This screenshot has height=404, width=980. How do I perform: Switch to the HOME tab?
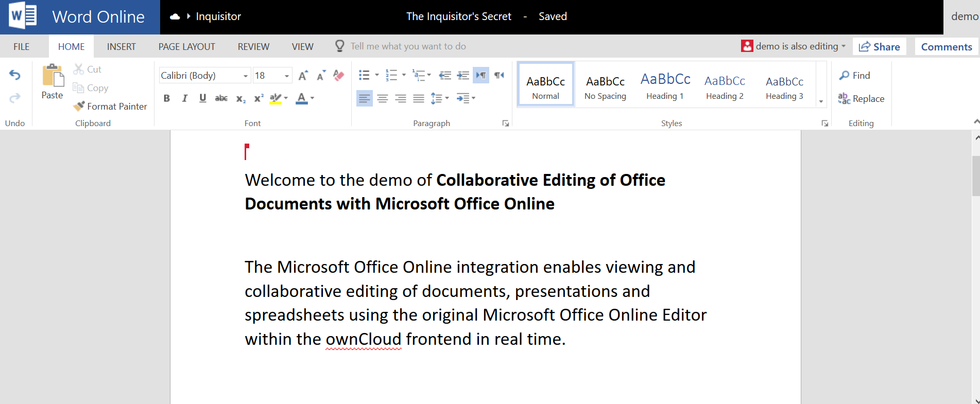71,46
